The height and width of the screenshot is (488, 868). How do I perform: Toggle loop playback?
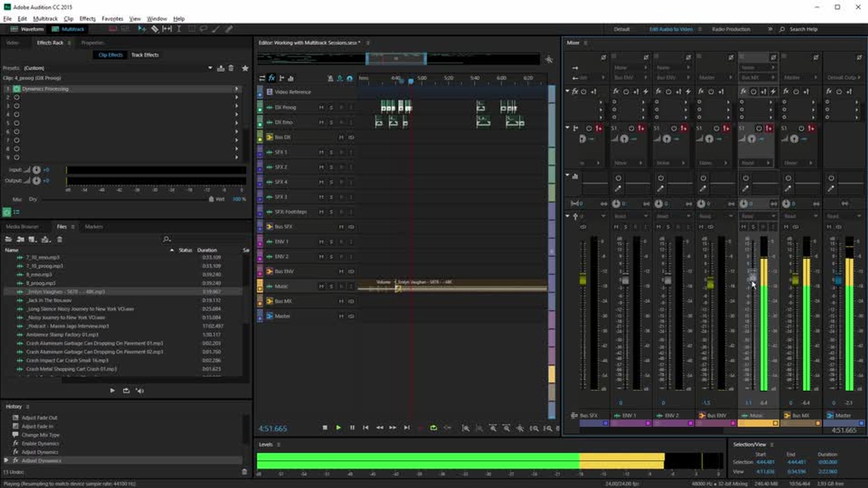(x=434, y=427)
